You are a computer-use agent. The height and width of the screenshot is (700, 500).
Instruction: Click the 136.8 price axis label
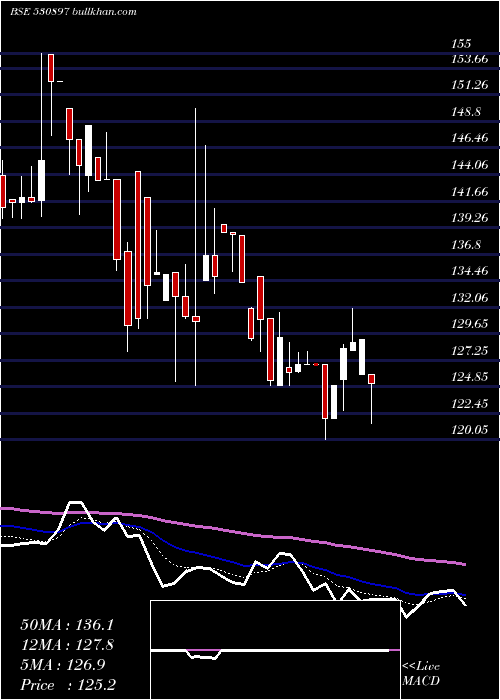(466, 245)
